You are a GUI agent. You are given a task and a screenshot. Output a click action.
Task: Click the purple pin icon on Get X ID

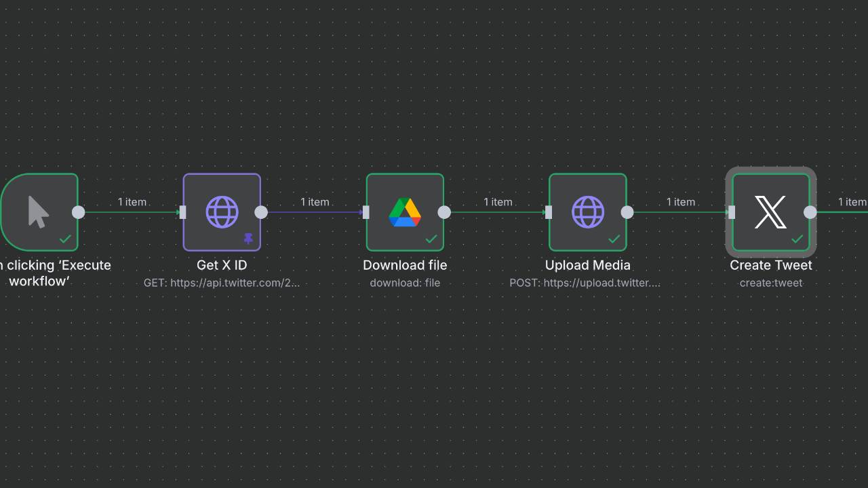(248, 239)
